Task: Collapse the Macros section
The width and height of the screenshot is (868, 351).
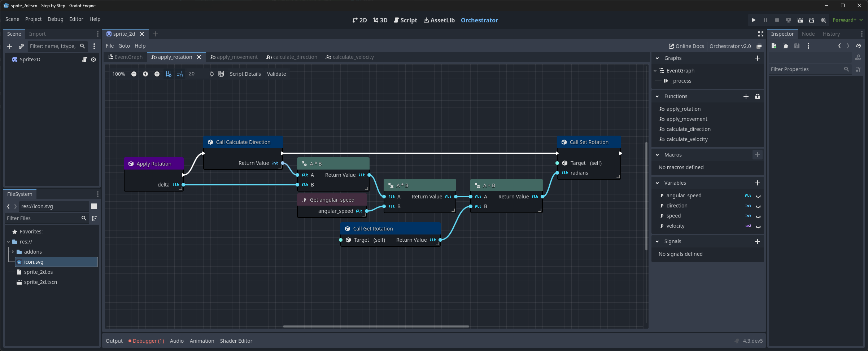Action: coord(657,155)
